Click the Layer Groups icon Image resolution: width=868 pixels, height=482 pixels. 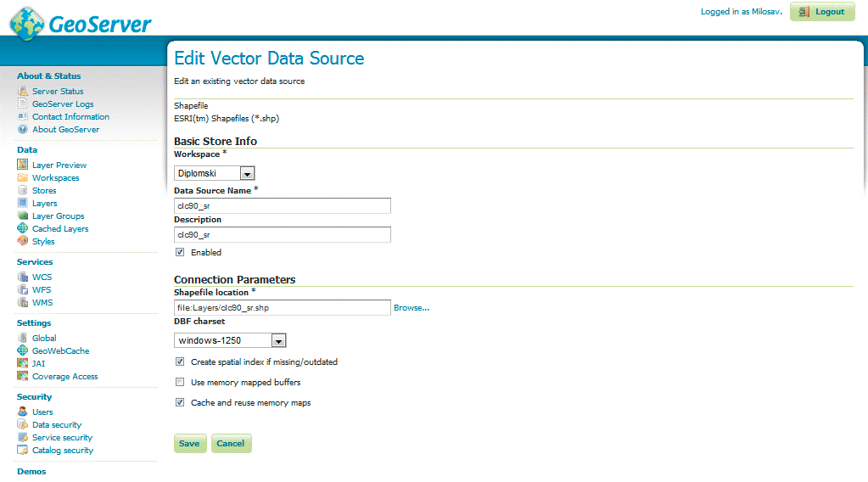(x=23, y=216)
